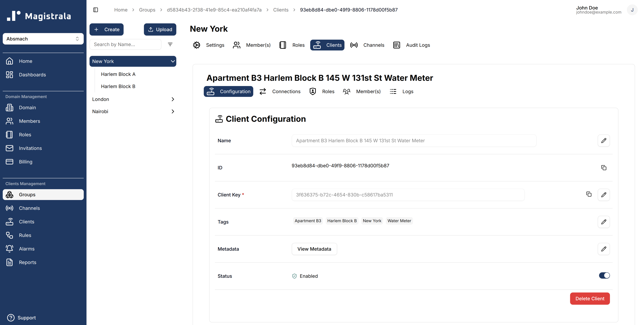
Task: Open the Absmach domain selector
Action: click(x=43, y=39)
